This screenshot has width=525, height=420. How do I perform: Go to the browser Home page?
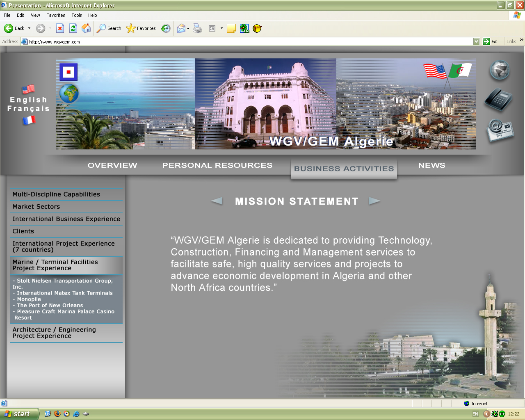click(86, 28)
